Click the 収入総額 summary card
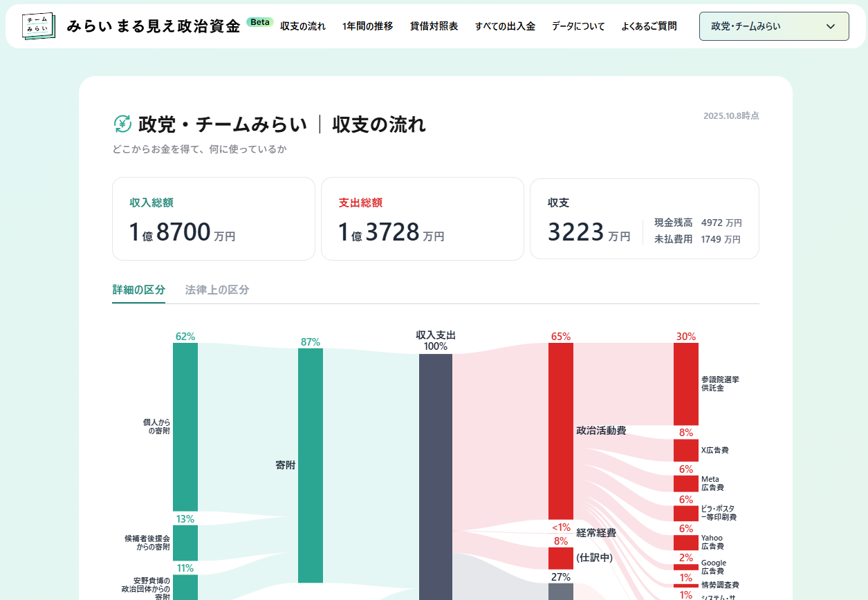This screenshot has width=868, height=600. [213, 219]
